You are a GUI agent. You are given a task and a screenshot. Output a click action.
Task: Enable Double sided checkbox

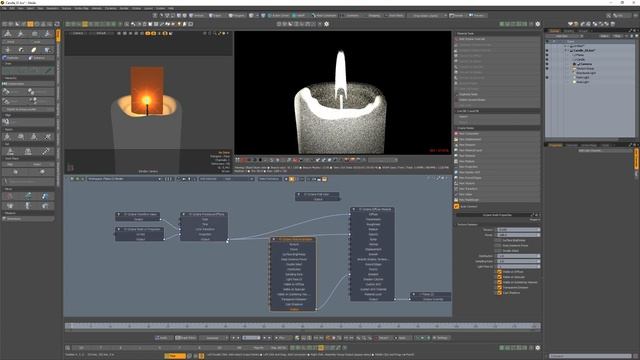pyautogui.click(x=498, y=251)
